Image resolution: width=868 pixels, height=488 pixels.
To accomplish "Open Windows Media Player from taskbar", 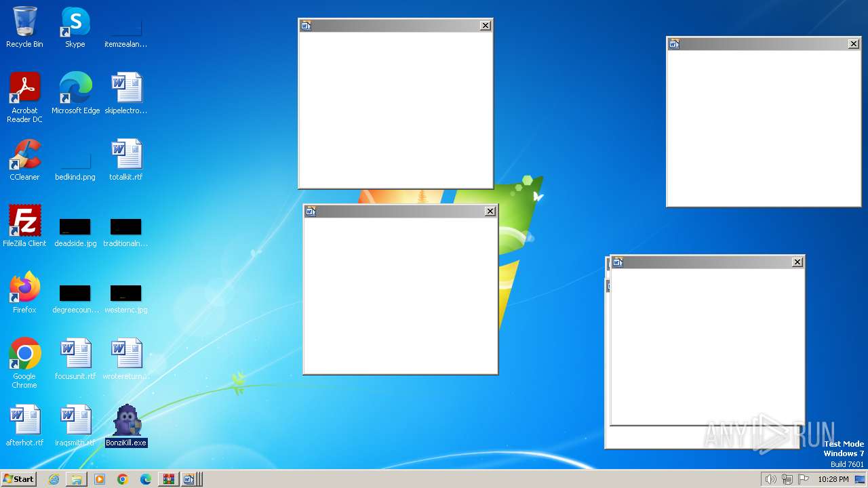I will [x=100, y=479].
